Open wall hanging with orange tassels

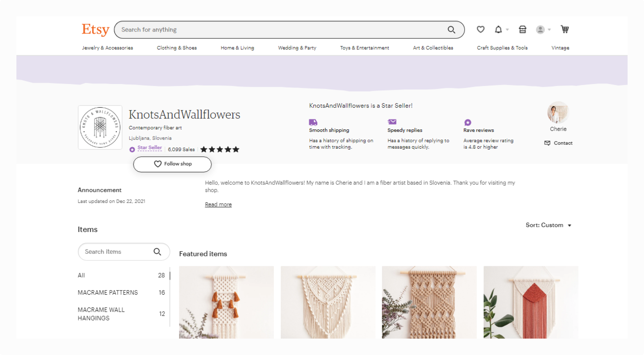(226, 302)
